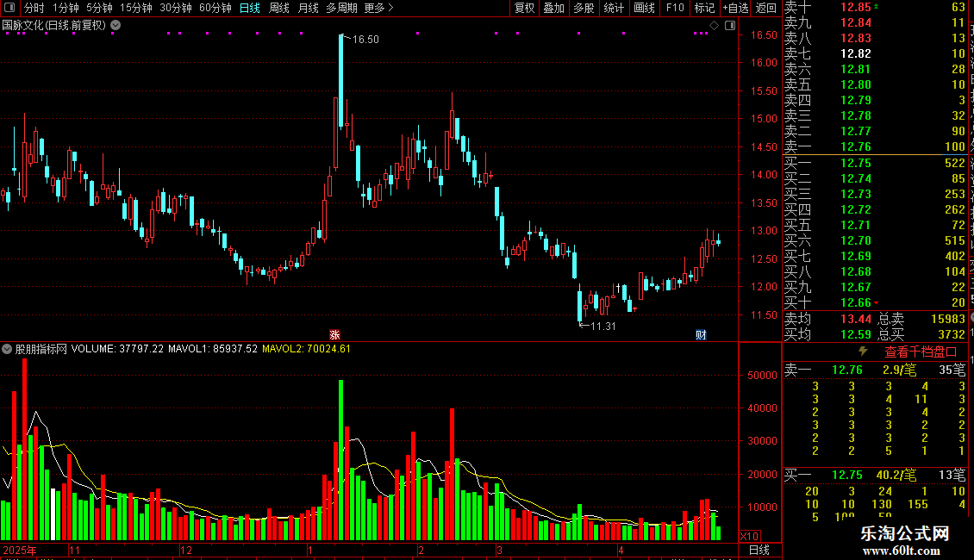Click the 买均 average value 12.59
The height and width of the screenshot is (560, 974).
click(855, 334)
